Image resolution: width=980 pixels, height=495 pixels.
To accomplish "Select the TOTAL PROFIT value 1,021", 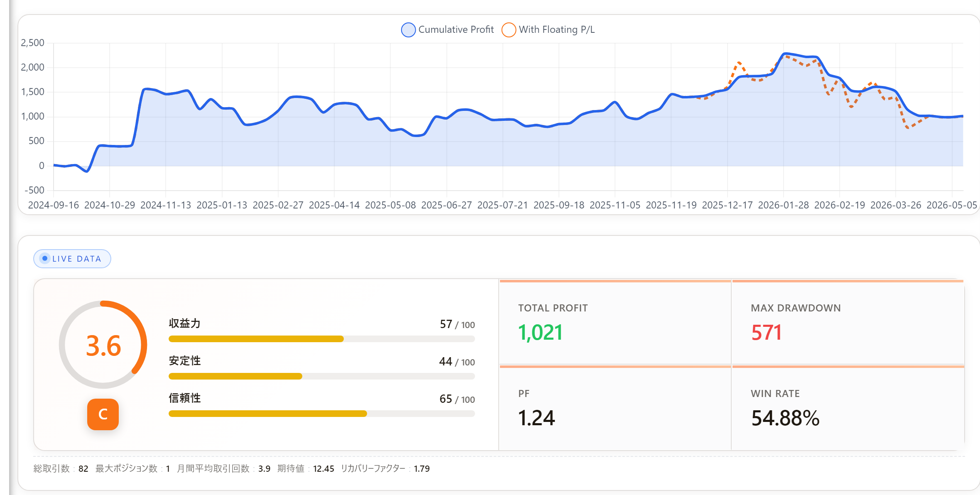I will point(540,333).
